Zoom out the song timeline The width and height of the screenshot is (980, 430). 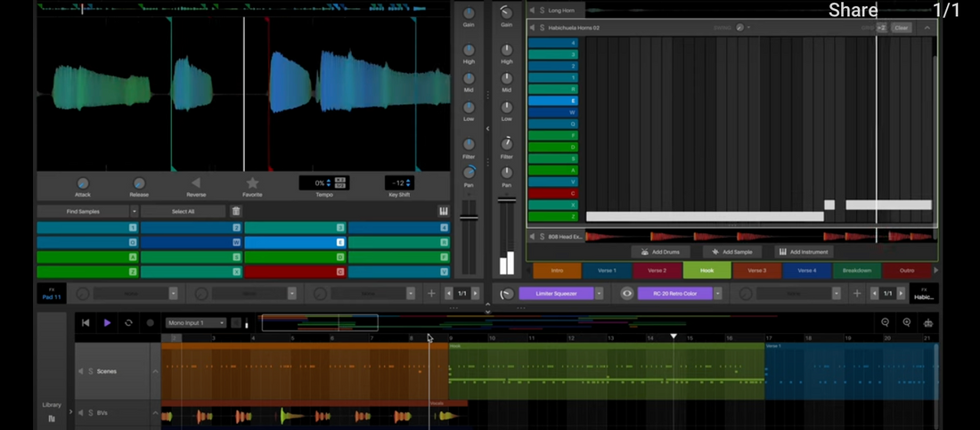tap(885, 323)
